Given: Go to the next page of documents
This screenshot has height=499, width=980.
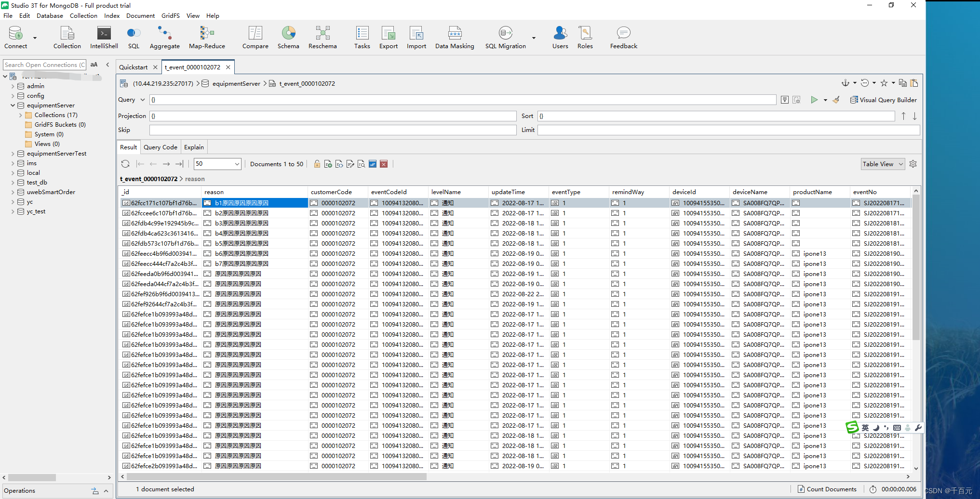Looking at the screenshot, I should click(x=166, y=164).
